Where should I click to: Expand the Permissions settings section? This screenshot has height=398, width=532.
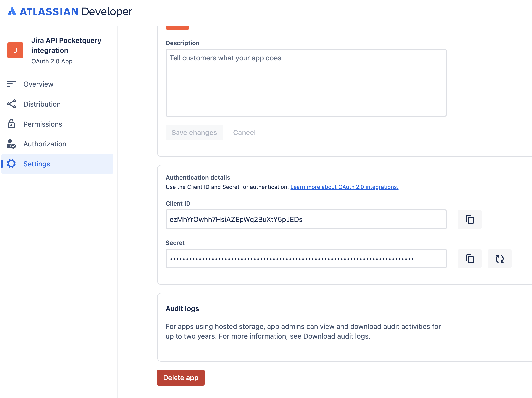tap(43, 124)
